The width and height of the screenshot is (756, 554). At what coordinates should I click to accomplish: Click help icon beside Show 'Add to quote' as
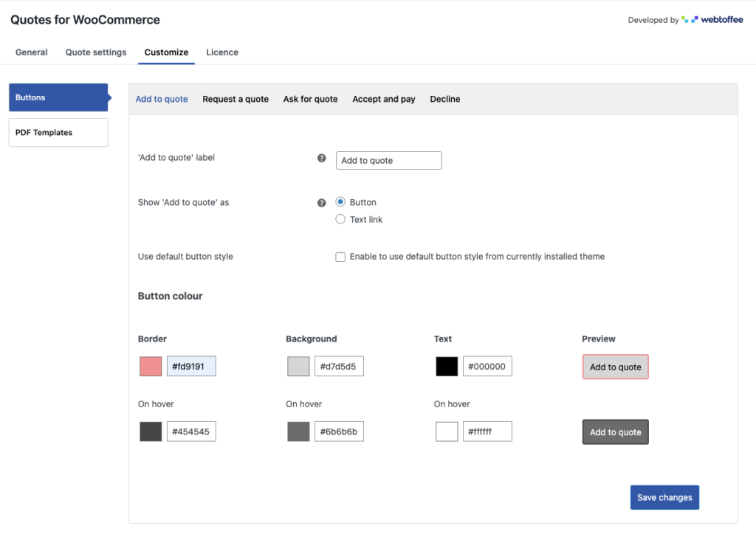coord(322,203)
